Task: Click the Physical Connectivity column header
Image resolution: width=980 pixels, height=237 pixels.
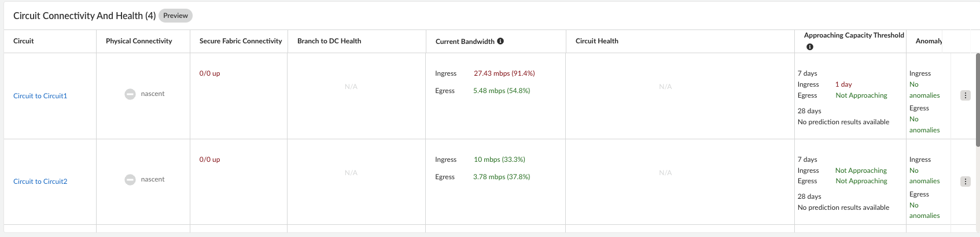Action: pos(139,41)
